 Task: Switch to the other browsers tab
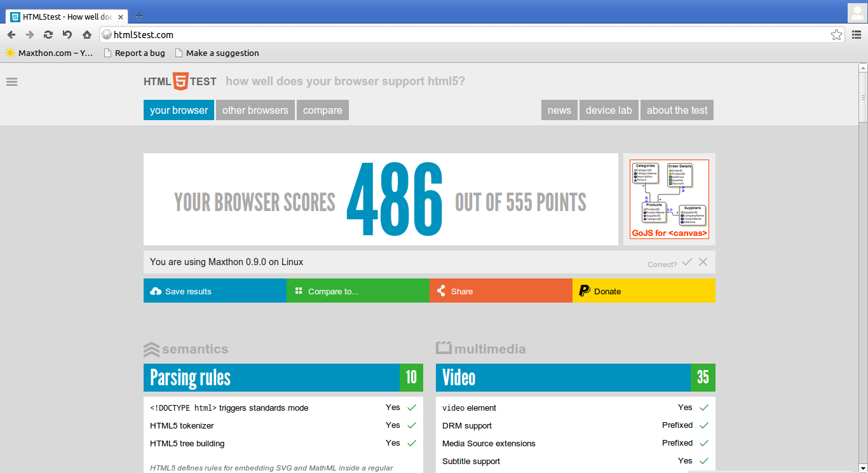pyautogui.click(x=255, y=109)
